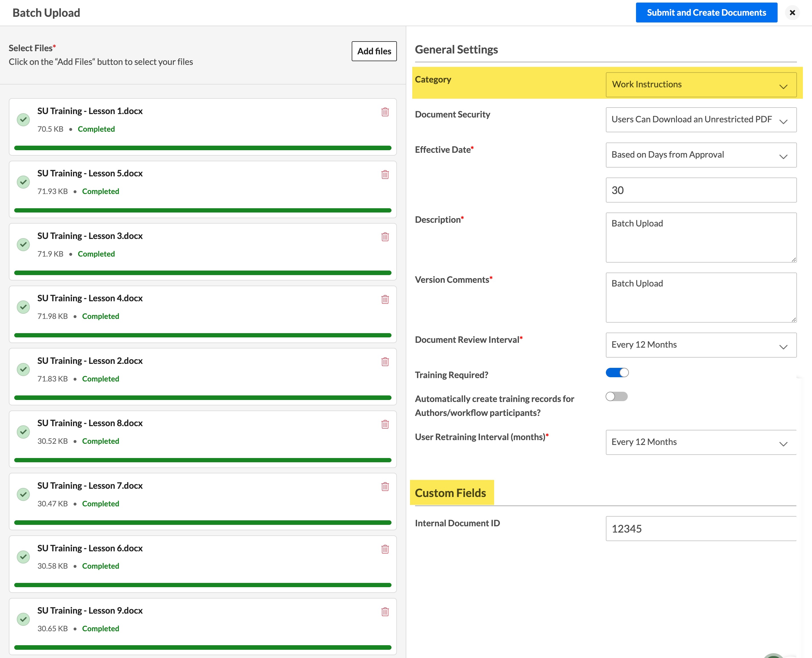Enable automatic training records for authors toggle

(617, 397)
